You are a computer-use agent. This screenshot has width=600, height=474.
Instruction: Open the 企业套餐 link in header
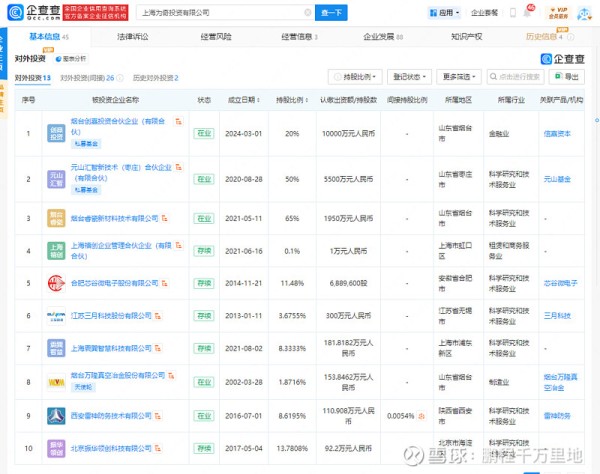[x=484, y=13]
